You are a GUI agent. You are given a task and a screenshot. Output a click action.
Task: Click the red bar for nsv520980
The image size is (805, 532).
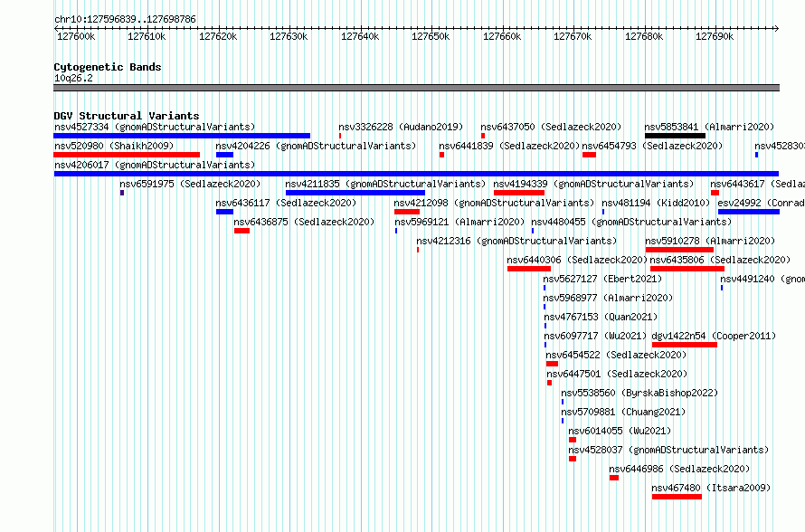tap(127, 155)
